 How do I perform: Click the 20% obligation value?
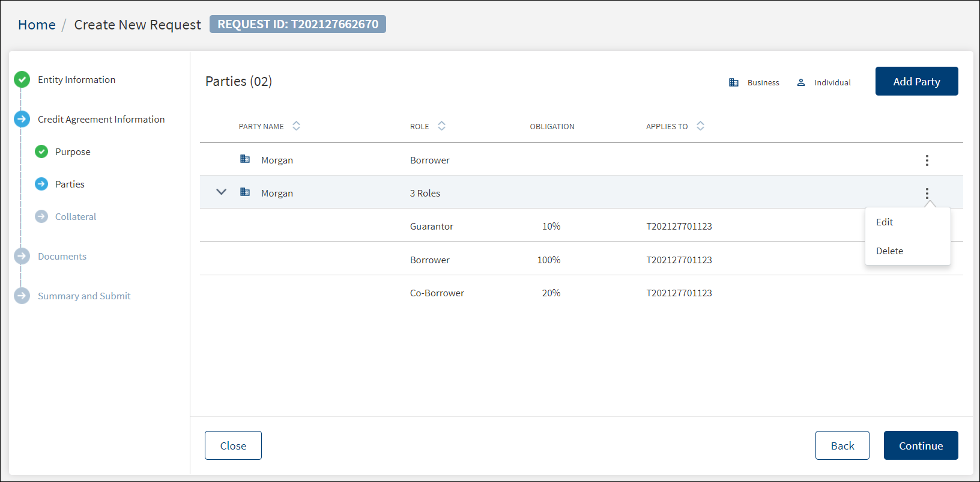click(551, 293)
